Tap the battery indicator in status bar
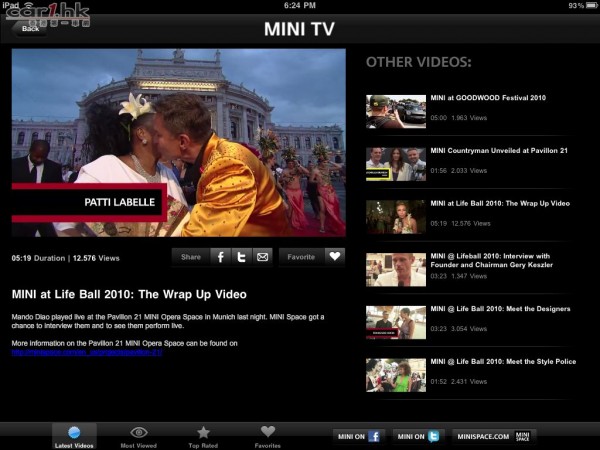 click(x=592, y=5)
